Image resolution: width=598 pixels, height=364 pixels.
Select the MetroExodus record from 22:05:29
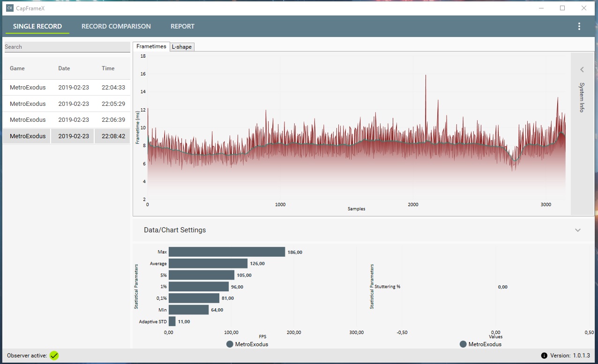click(66, 104)
